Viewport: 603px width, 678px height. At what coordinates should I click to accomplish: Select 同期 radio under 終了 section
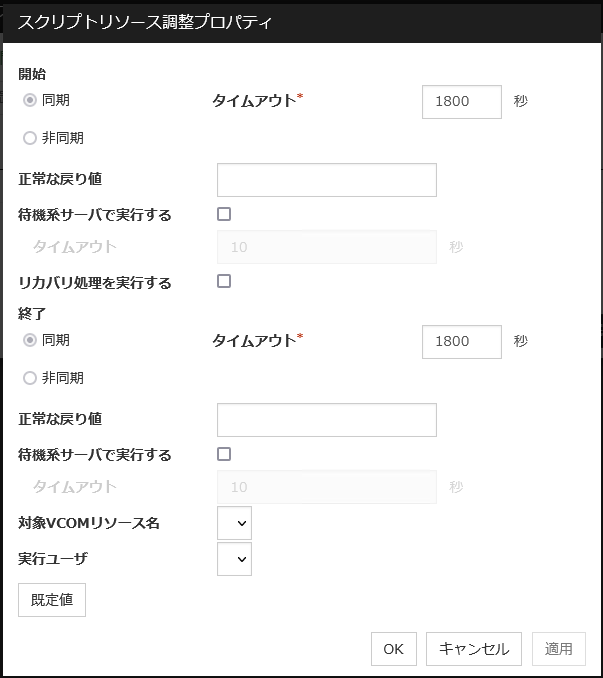pyautogui.click(x=30, y=340)
